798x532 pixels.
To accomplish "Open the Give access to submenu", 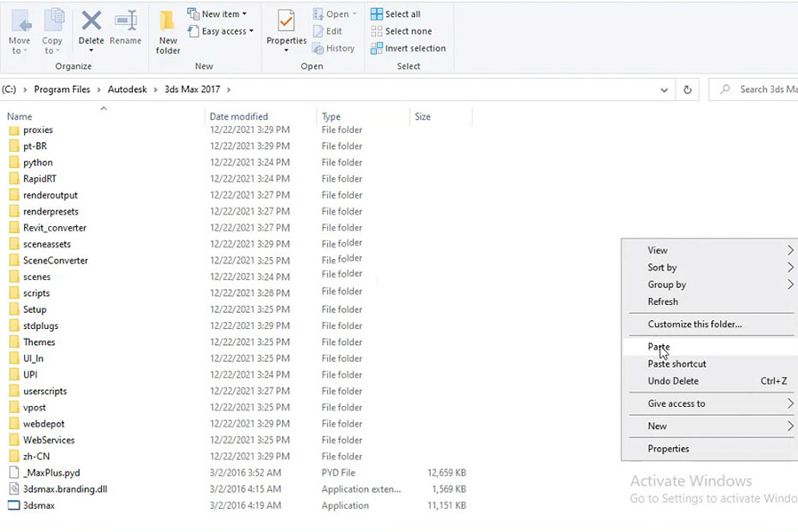I will (x=710, y=403).
